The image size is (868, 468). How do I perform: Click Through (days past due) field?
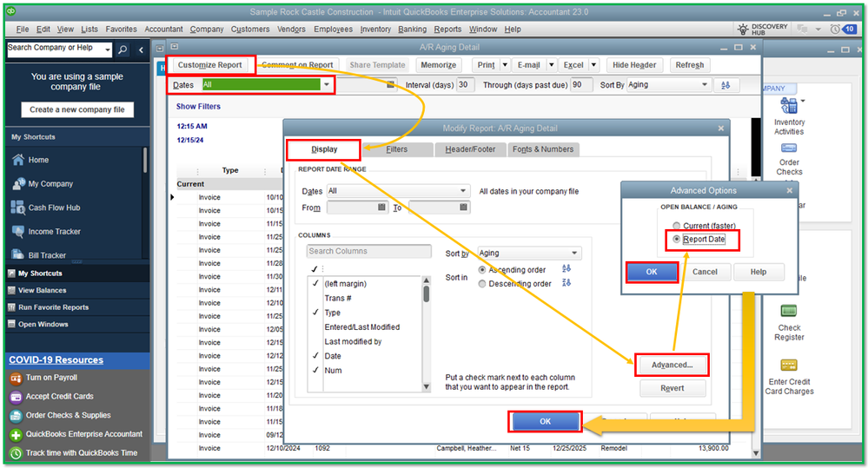pyautogui.click(x=580, y=84)
